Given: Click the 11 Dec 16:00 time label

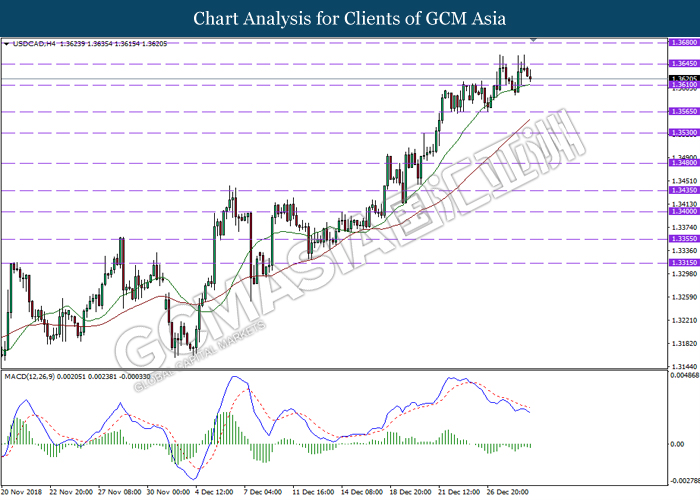Looking at the screenshot, I should point(314,492).
